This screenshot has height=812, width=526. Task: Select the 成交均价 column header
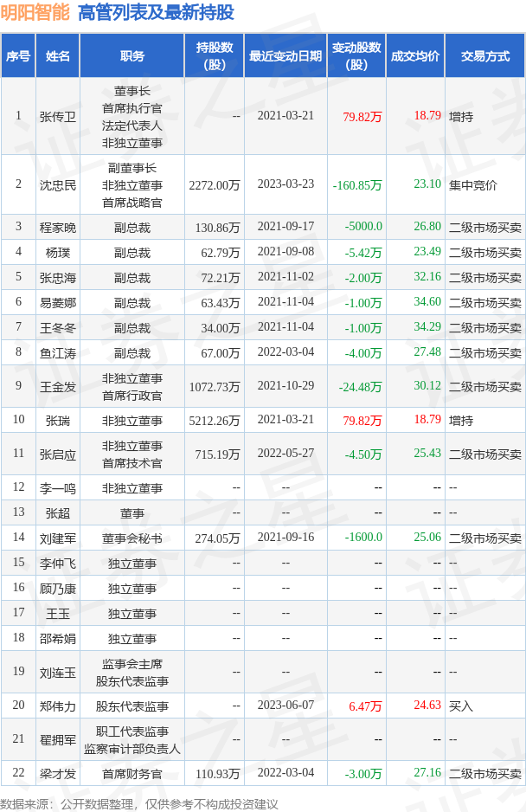tap(415, 56)
